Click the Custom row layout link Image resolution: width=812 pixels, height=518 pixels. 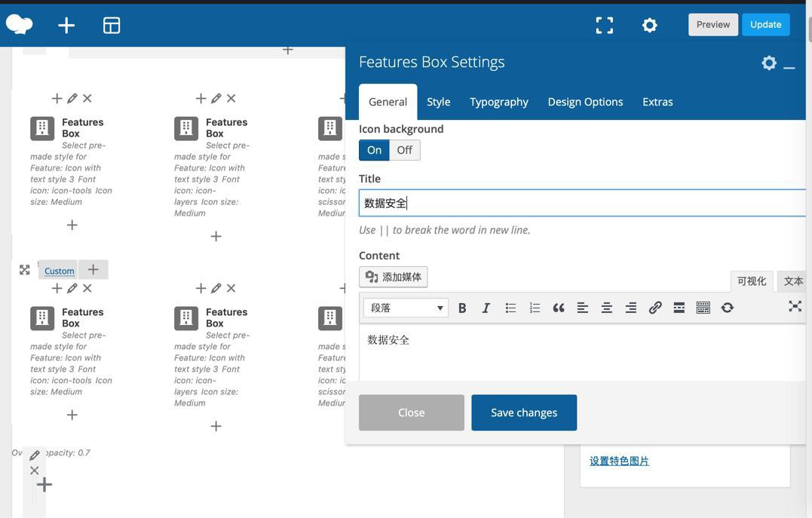59,271
